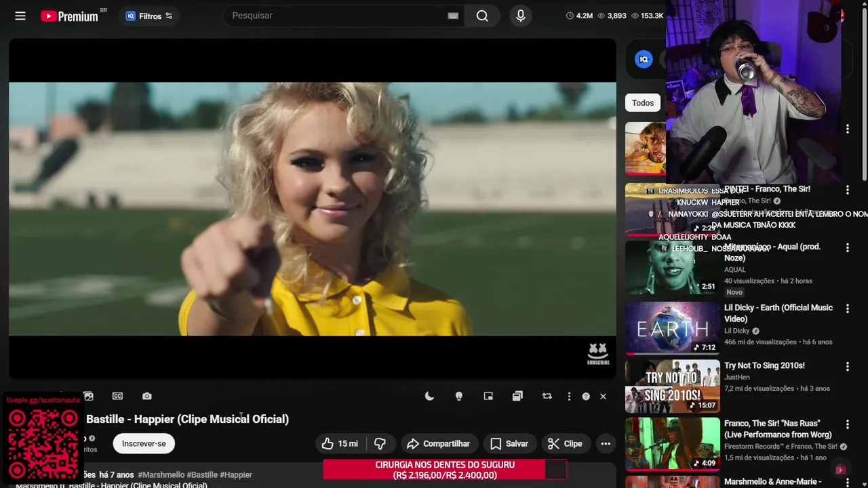Image resolution: width=868 pixels, height=488 pixels.
Task: Click the Marshmello subscribe watermark on video
Action: click(x=598, y=354)
